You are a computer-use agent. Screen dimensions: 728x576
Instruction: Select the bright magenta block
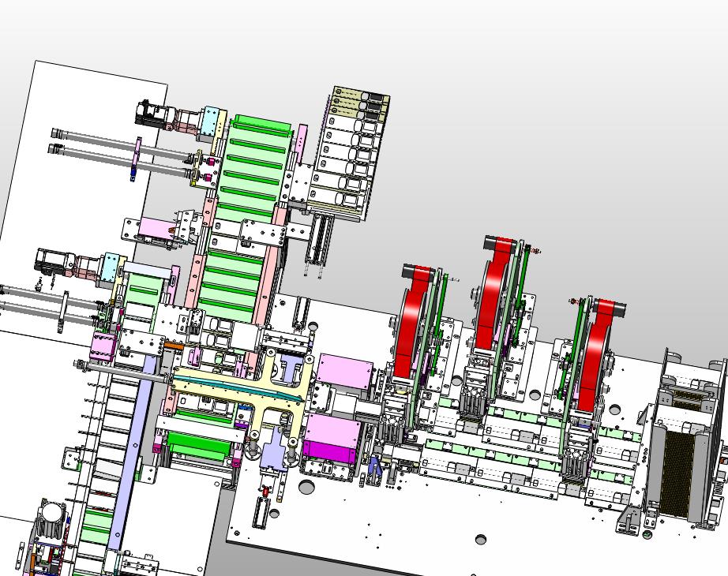click(x=330, y=451)
